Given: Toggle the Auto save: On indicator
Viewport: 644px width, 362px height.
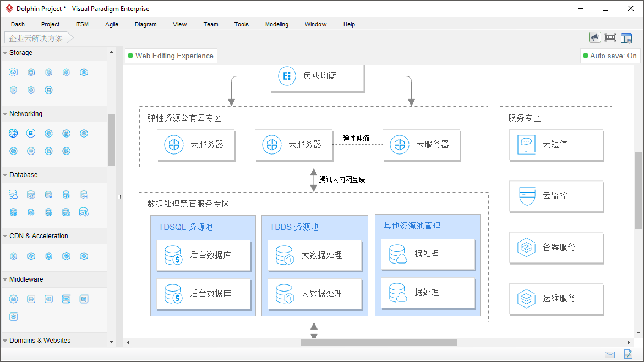Looking at the screenshot, I should click(609, 56).
